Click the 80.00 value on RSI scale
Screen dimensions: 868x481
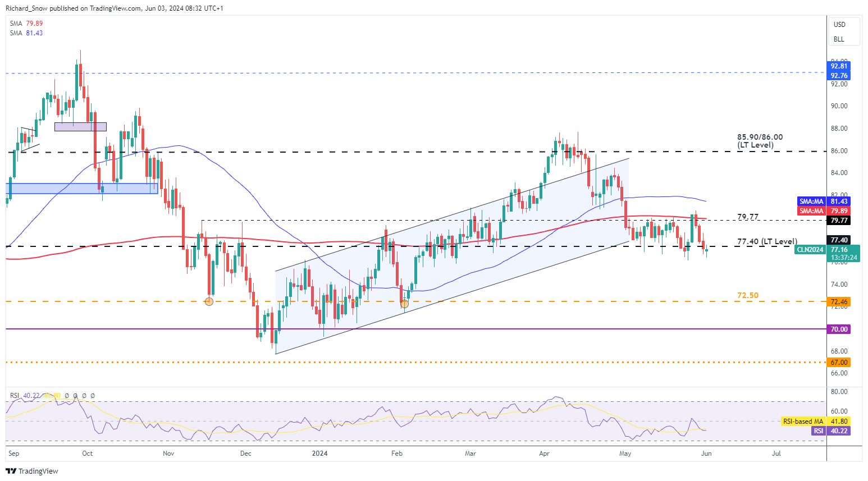(x=839, y=392)
